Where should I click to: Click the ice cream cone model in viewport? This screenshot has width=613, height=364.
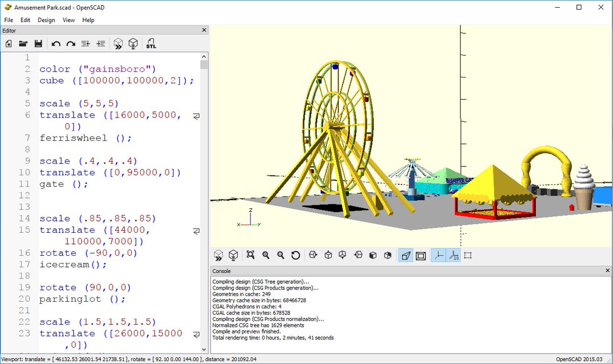[583, 187]
